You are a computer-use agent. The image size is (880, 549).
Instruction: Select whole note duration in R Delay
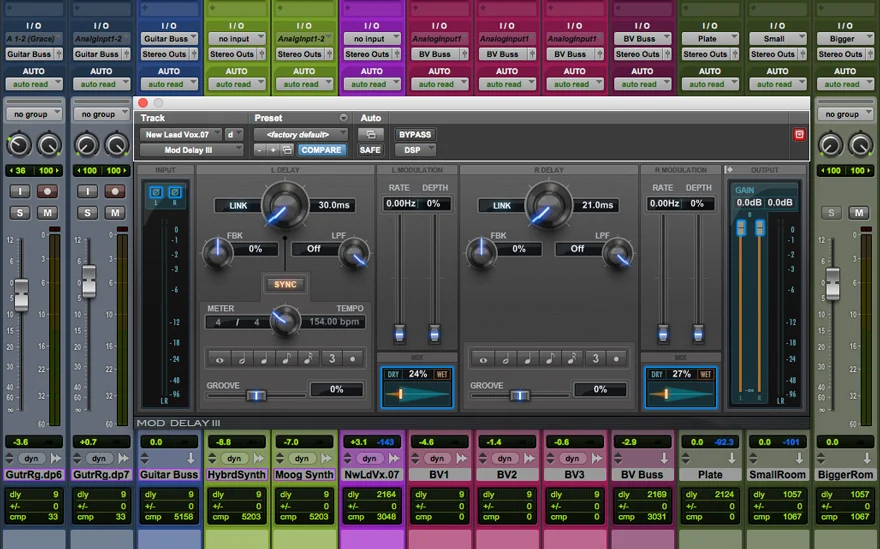pyautogui.click(x=483, y=359)
